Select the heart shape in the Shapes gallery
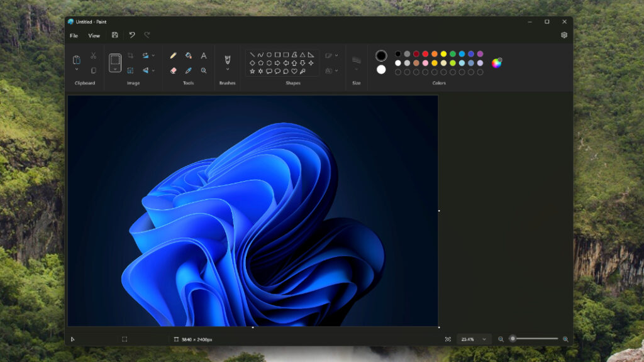The image size is (644, 362). (x=294, y=71)
